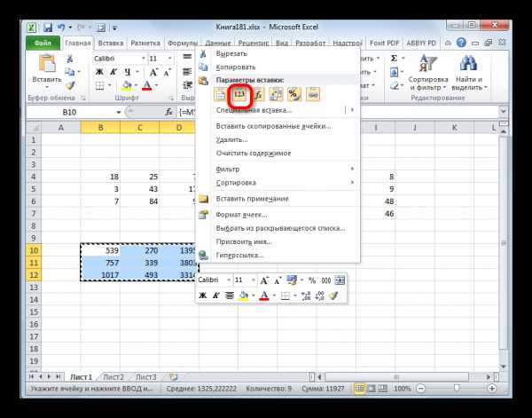Click the Cut scissors icon in ribbon
Image resolution: width=532 pixels, height=418 pixels.
coord(69,59)
